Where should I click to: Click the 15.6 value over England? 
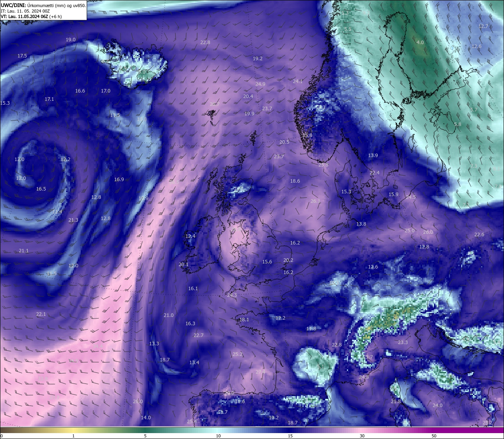(267, 262)
